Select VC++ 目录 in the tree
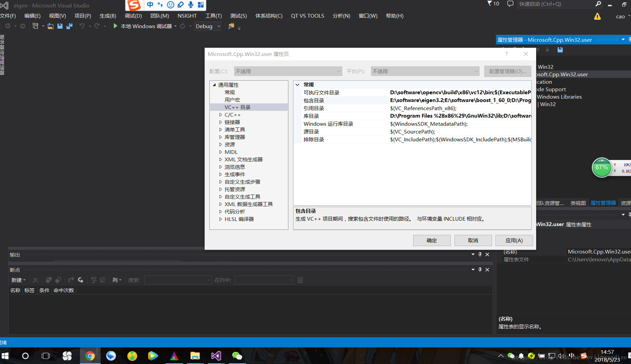Screen dimensions: 631x364 pos(238,107)
